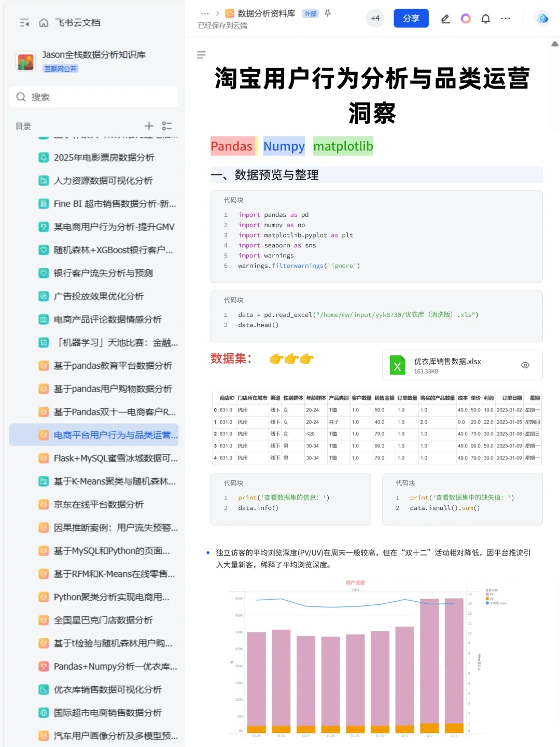Toggle document outline icon
The width and height of the screenshot is (560, 747).
click(202, 55)
